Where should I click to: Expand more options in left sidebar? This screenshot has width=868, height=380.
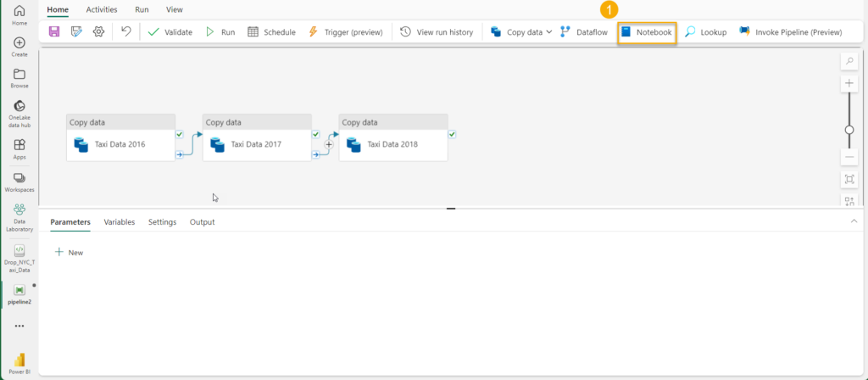tap(19, 326)
